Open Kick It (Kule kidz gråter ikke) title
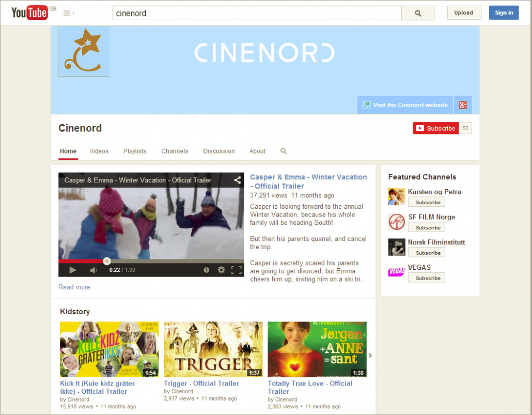The image size is (532, 415). pyautogui.click(x=98, y=388)
